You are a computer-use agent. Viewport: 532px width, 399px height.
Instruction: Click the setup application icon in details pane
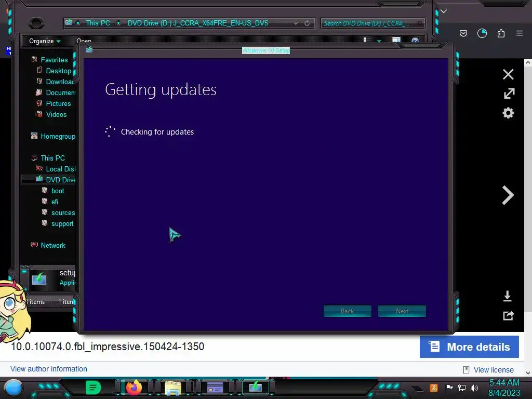click(x=39, y=279)
